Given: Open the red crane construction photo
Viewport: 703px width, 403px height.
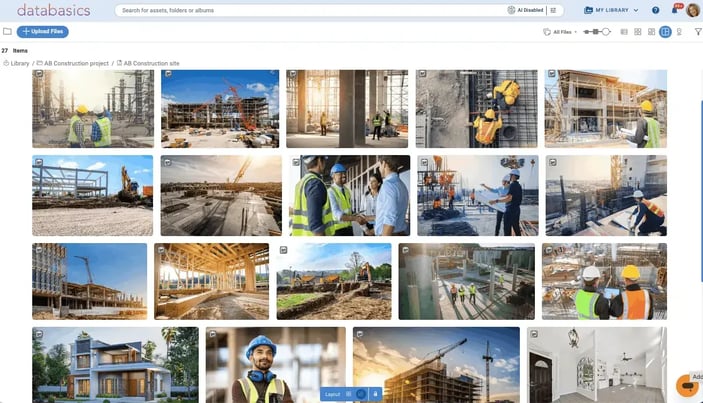Looking at the screenshot, I should [220, 108].
